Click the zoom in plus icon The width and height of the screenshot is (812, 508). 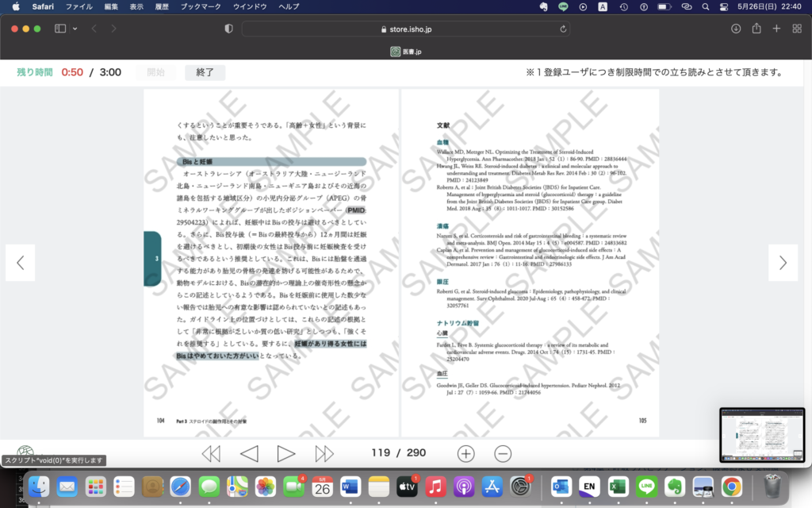(465, 453)
